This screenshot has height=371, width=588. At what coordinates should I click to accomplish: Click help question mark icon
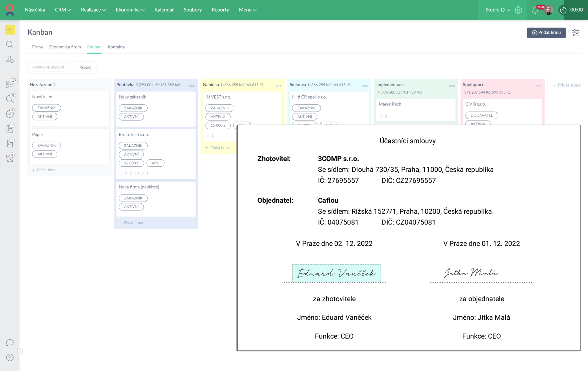click(x=10, y=357)
